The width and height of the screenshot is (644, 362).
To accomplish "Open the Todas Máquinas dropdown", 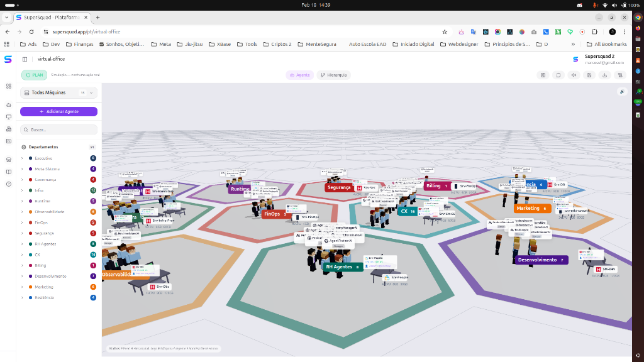I will [x=58, y=92].
